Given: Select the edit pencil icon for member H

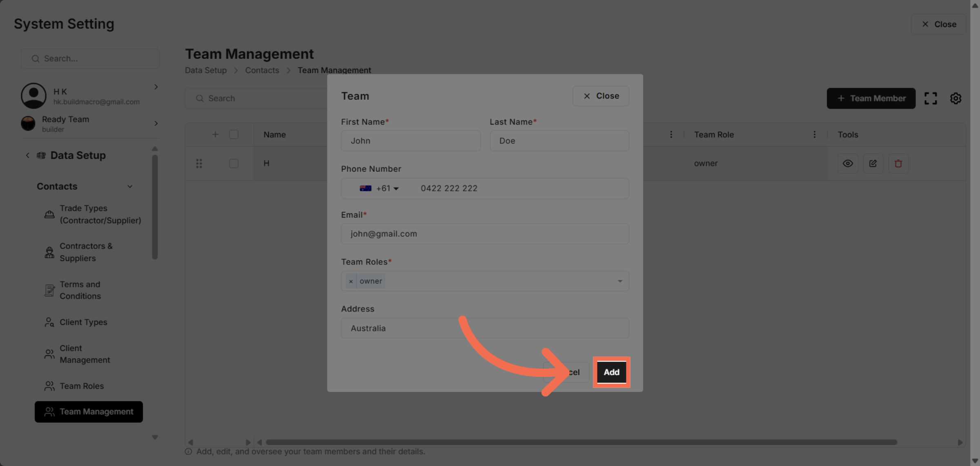Looking at the screenshot, I should pos(873,163).
